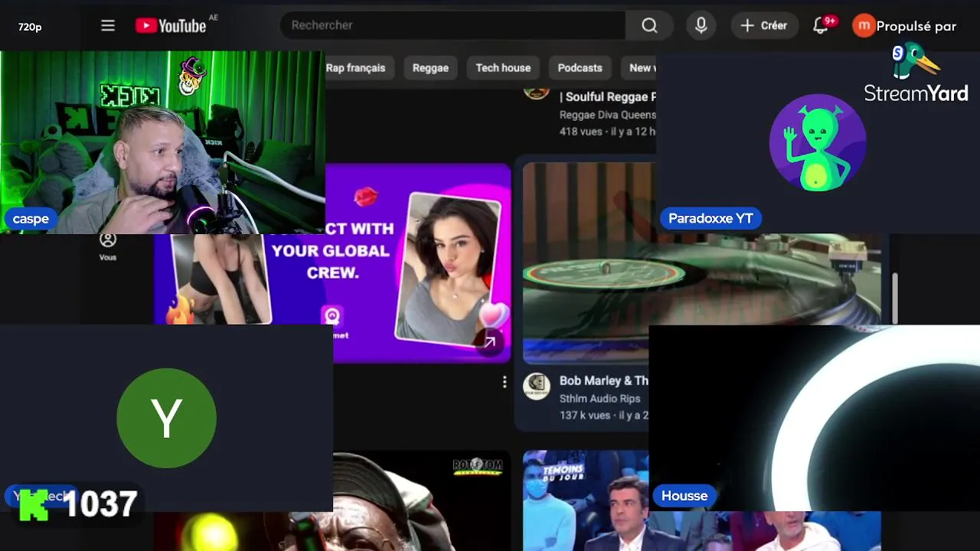Click the green Y avatar circle
This screenshot has width=980, height=551.
(166, 418)
